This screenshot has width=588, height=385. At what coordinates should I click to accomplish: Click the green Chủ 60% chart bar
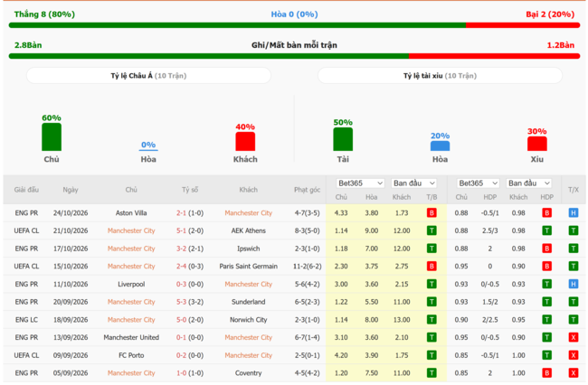(52, 137)
